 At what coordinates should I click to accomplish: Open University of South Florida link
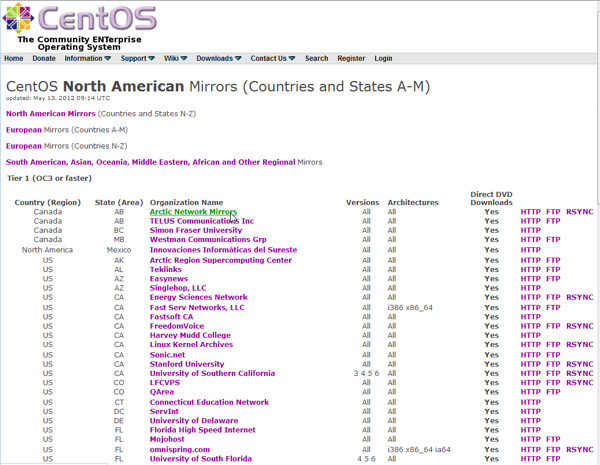[x=201, y=458]
